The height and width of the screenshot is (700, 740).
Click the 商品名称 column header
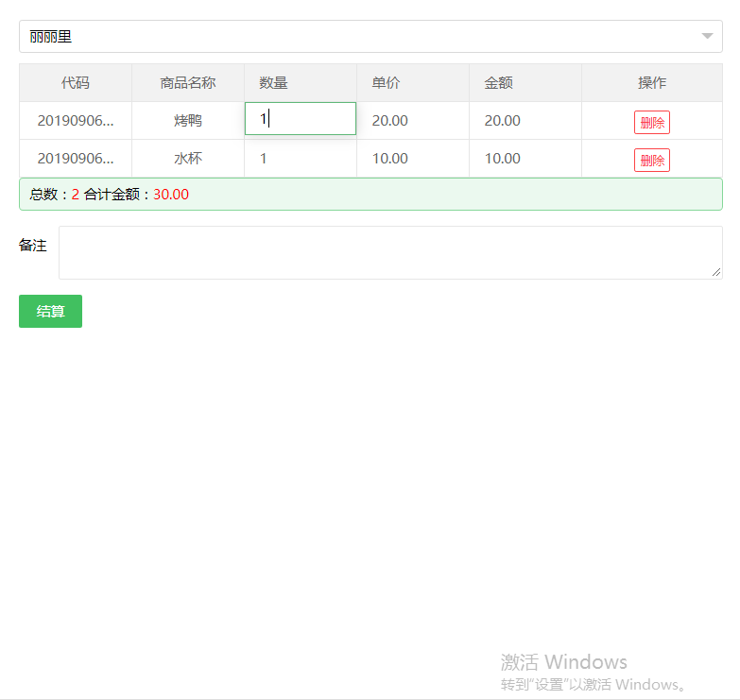point(188,83)
